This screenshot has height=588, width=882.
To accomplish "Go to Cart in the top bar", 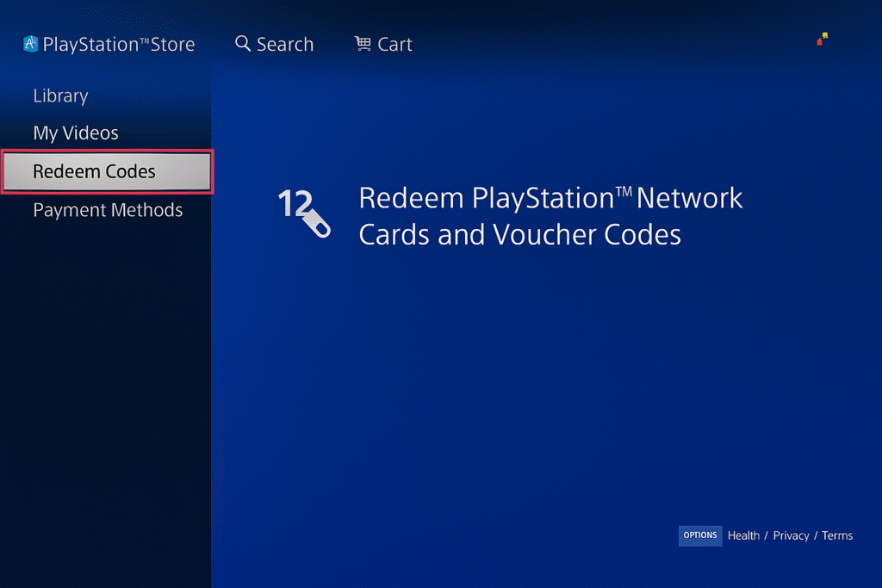I will tap(394, 45).
